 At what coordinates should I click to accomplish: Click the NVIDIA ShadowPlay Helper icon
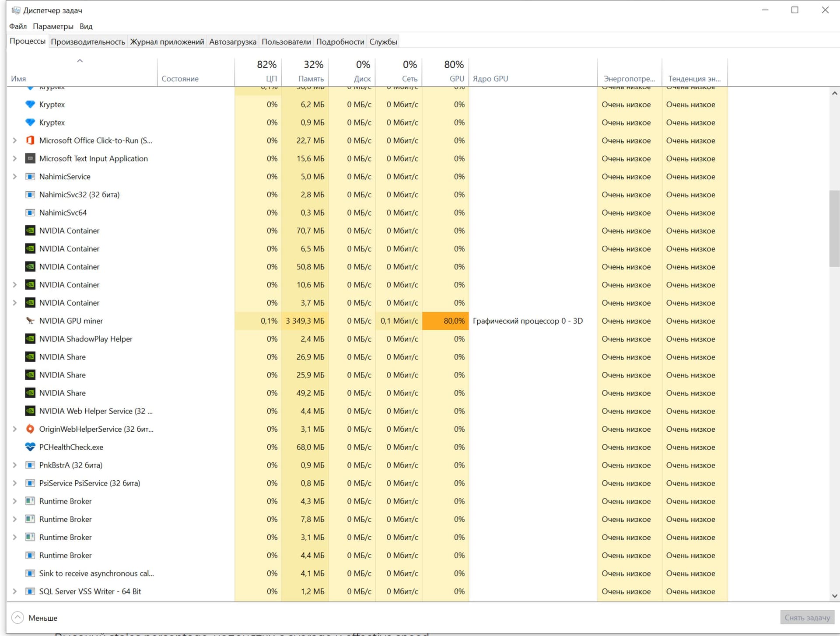point(30,339)
